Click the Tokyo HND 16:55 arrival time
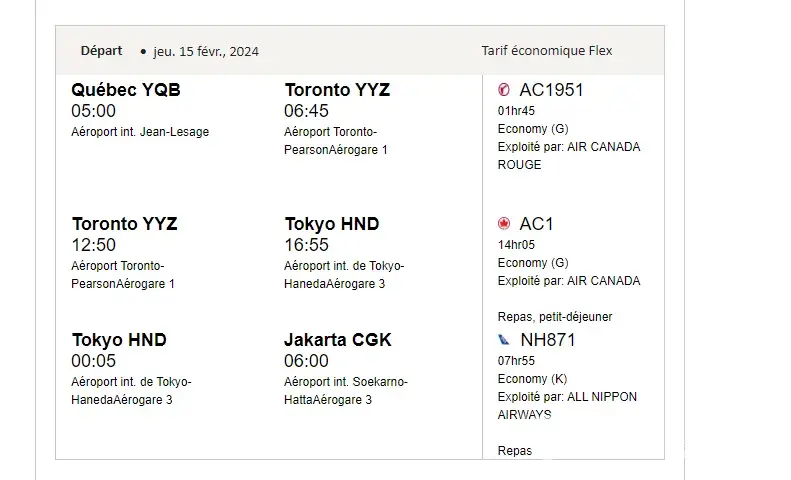Screen dimensions: 791x480 pos(306,245)
